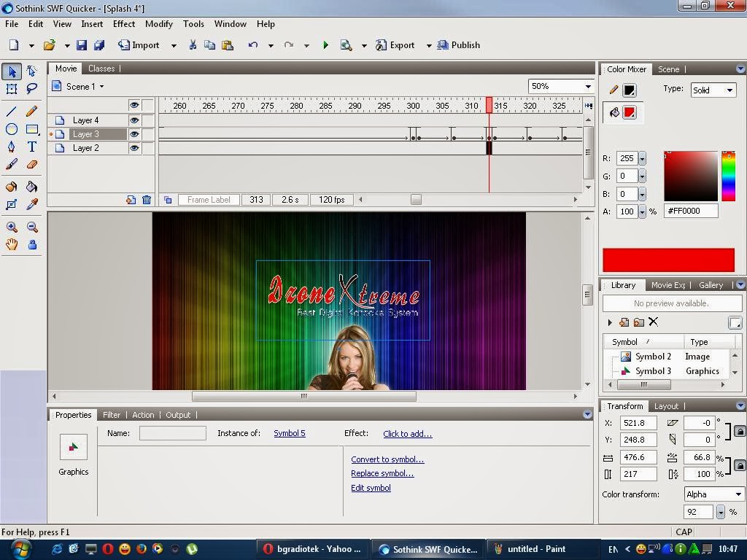Toggle the scale proportion lock in Transform
747x560 pixels.
click(x=740, y=465)
